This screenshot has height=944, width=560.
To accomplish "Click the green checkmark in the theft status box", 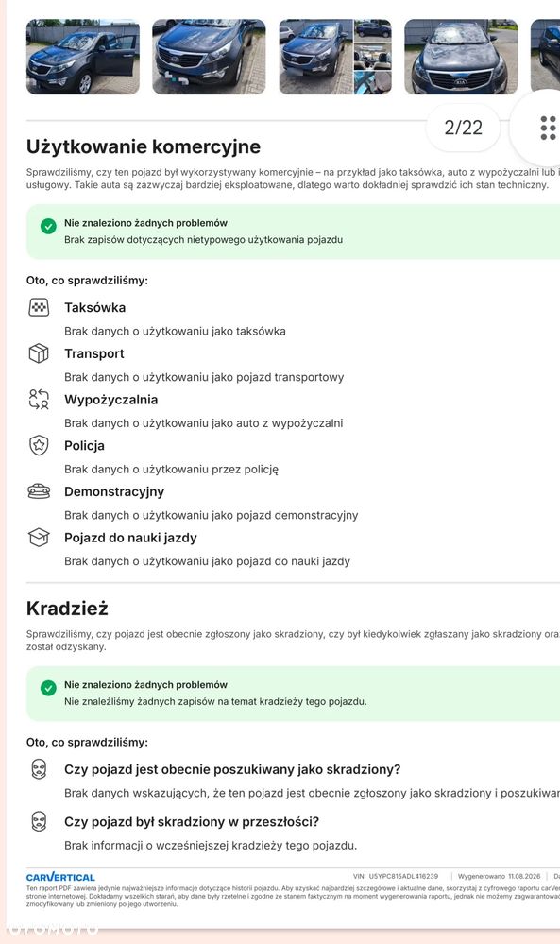I will [x=48, y=688].
